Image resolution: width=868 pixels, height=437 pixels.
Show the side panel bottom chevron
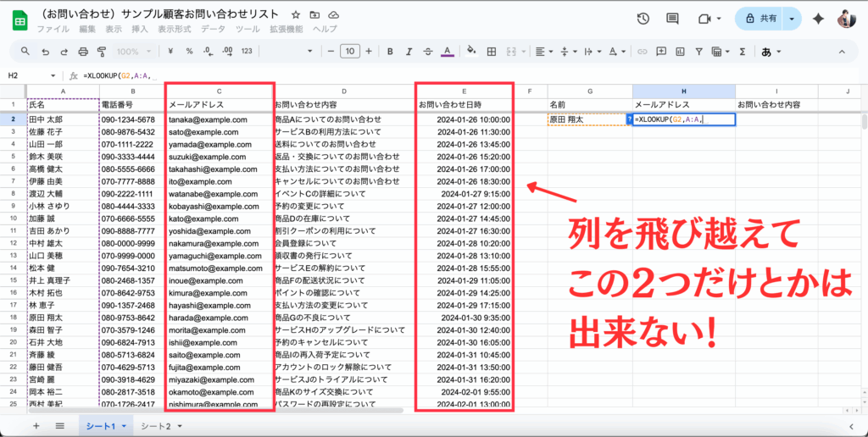(851, 426)
